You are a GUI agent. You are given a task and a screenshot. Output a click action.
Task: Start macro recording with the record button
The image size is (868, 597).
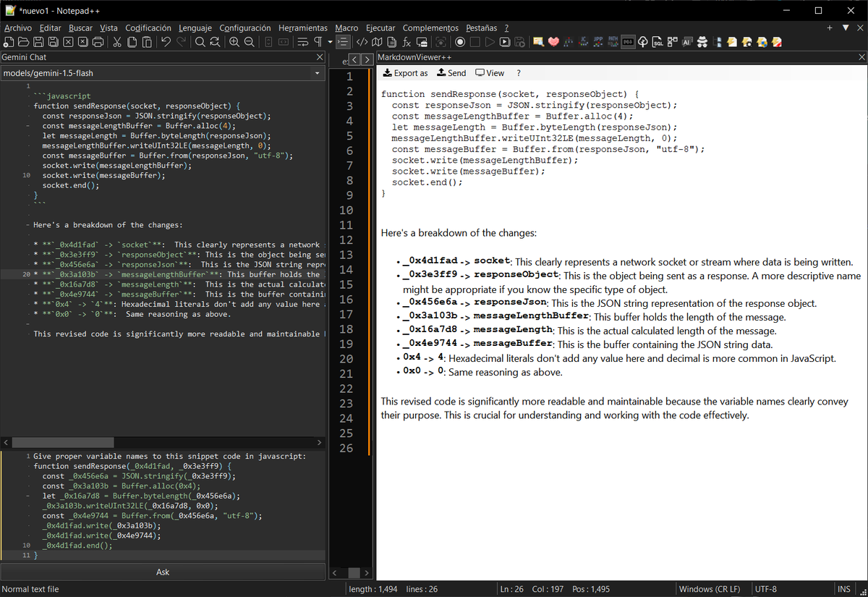[x=460, y=42]
